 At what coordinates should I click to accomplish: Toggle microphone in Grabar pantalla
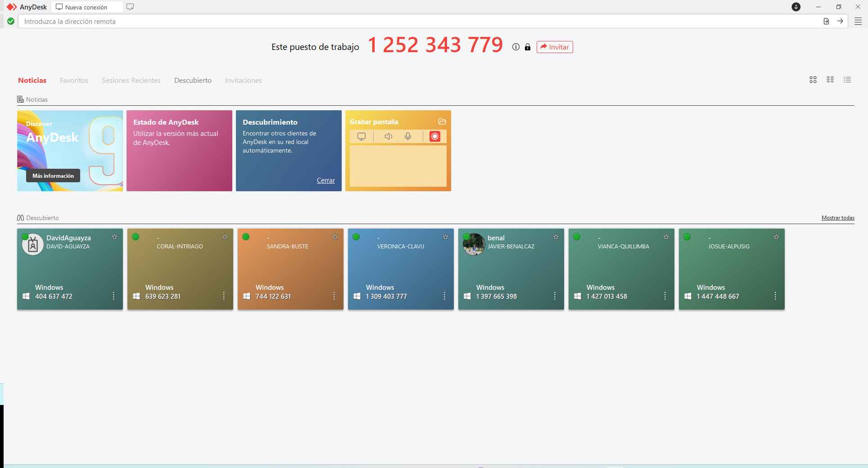408,136
